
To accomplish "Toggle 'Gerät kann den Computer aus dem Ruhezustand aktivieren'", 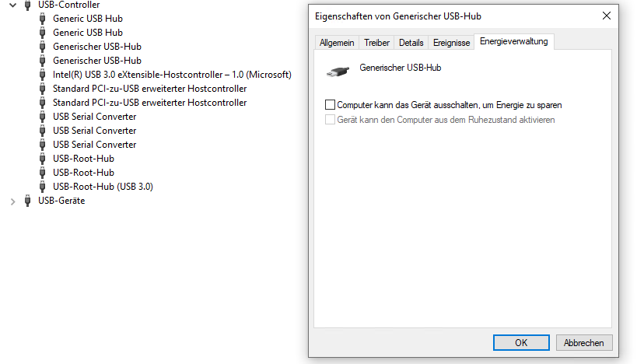I will [x=330, y=120].
